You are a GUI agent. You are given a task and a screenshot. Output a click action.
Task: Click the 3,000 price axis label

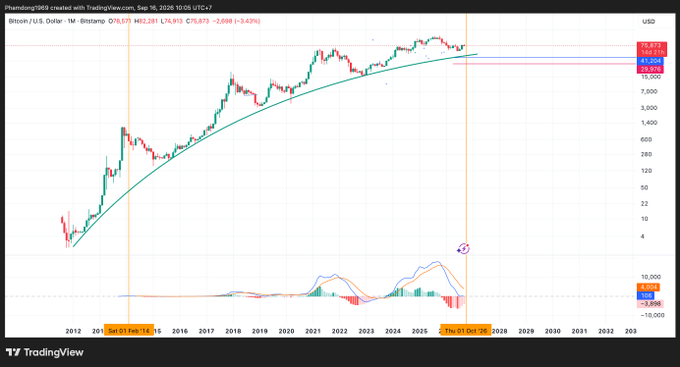(649, 108)
